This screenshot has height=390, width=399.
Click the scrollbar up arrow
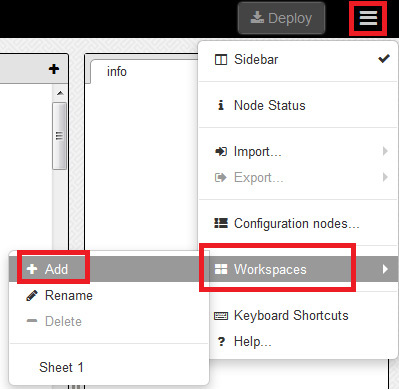coord(60,93)
